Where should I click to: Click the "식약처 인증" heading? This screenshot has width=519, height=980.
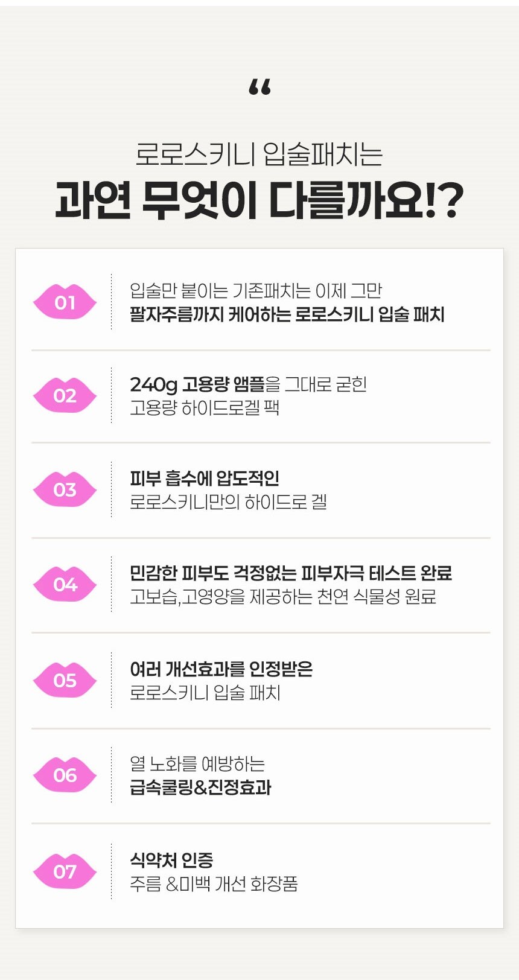[x=171, y=860]
